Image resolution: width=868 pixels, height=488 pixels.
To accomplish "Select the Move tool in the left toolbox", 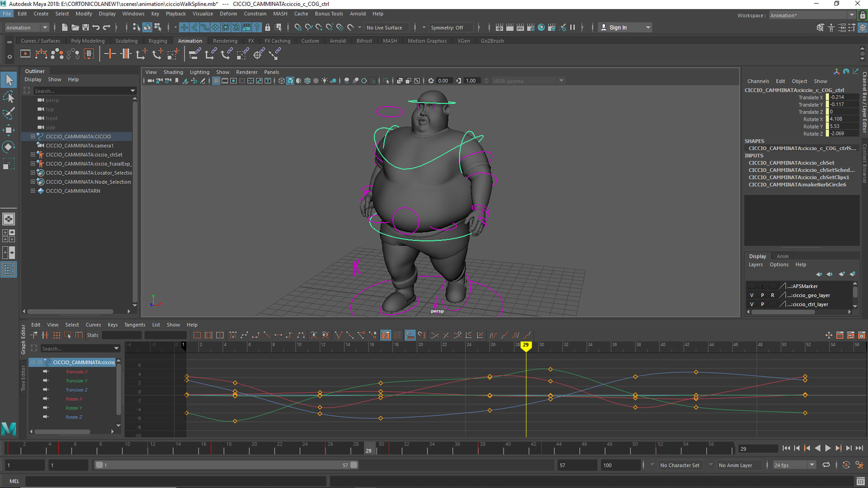I will (x=9, y=130).
